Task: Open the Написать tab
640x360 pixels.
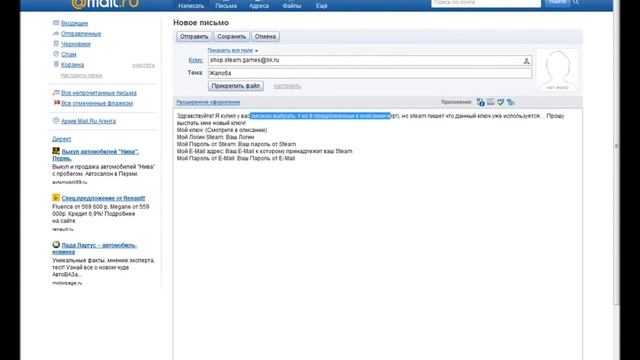Action: [x=191, y=5]
